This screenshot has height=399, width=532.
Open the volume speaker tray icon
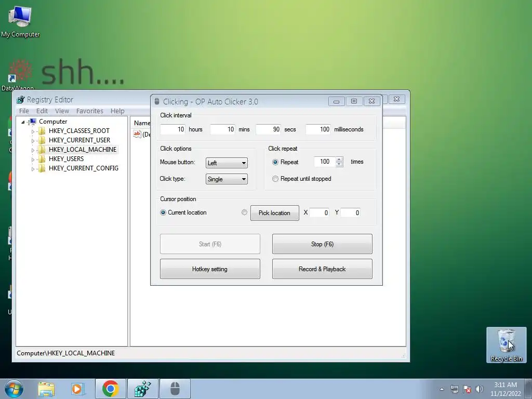pyautogui.click(x=480, y=389)
